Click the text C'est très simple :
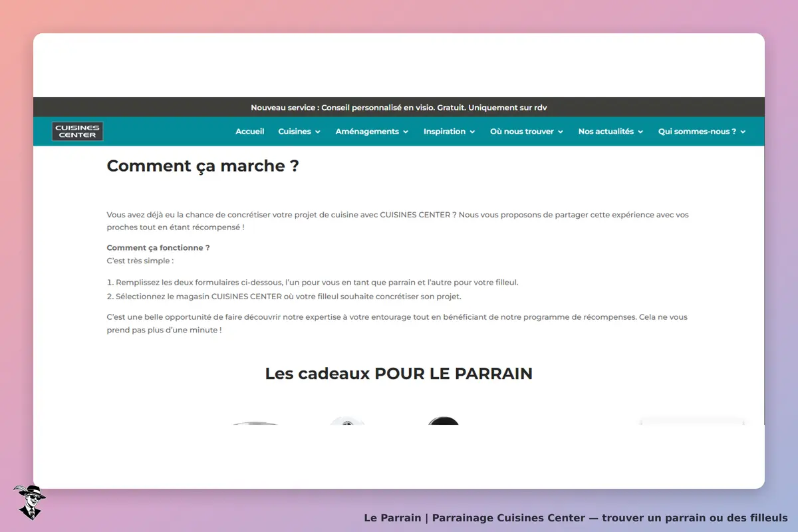The height and width of the screenshot is (532, 798). point(140,261)
